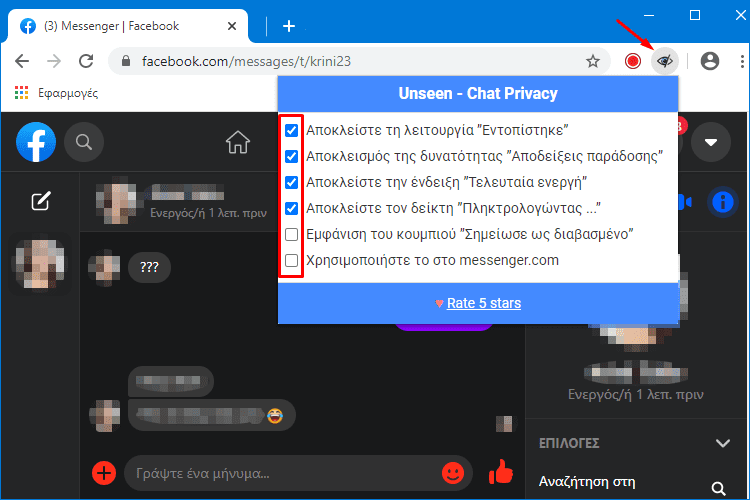Open Facebook account dropdown arrow

coord(711,142)
